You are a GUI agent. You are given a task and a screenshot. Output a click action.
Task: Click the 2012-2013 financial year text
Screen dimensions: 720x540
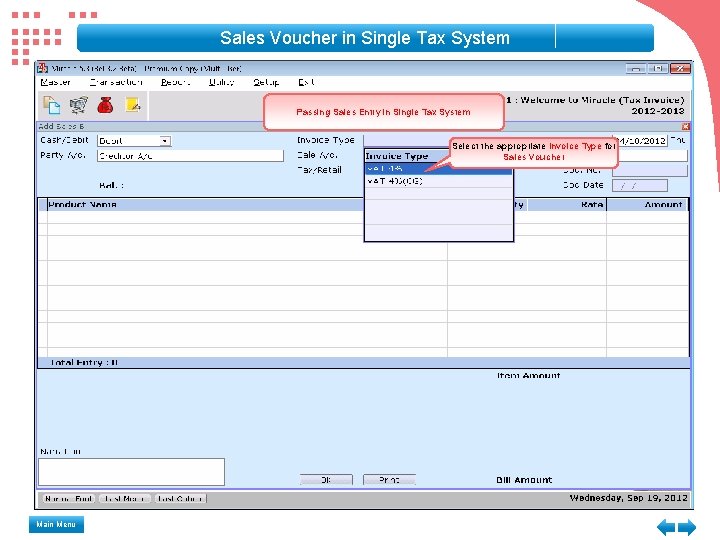click(658, 111)
